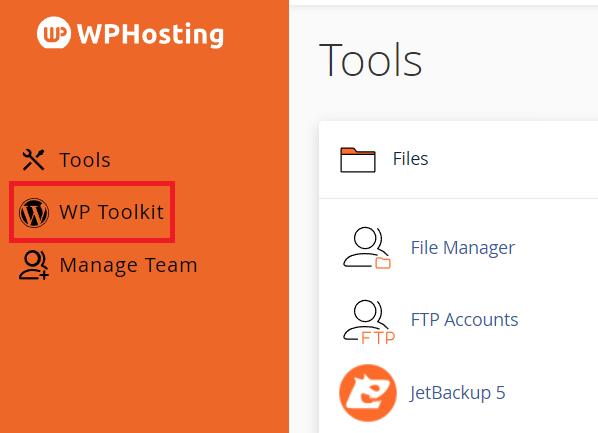Click the WordPress logo icon in sidebar
The height and width of the screenshot is (433, 598).
pos(34,212)
